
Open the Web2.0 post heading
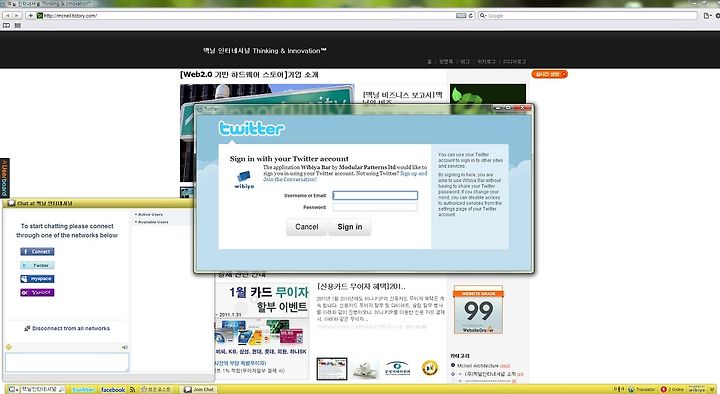click(249, 74)
